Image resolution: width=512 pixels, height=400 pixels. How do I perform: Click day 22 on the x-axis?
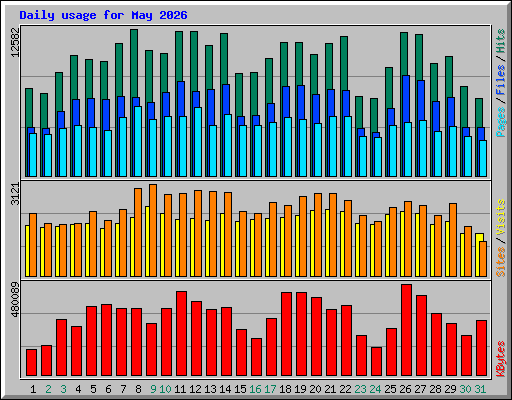point(345,389)
